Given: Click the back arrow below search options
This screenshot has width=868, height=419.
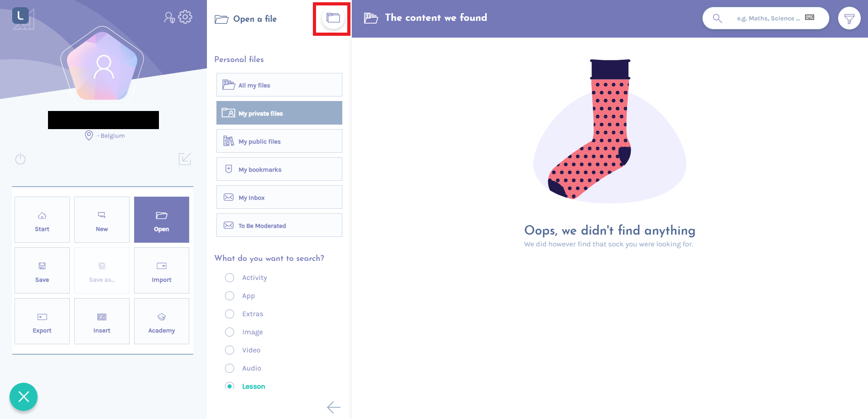Looking at the screenshot, I should click(334, 407).
